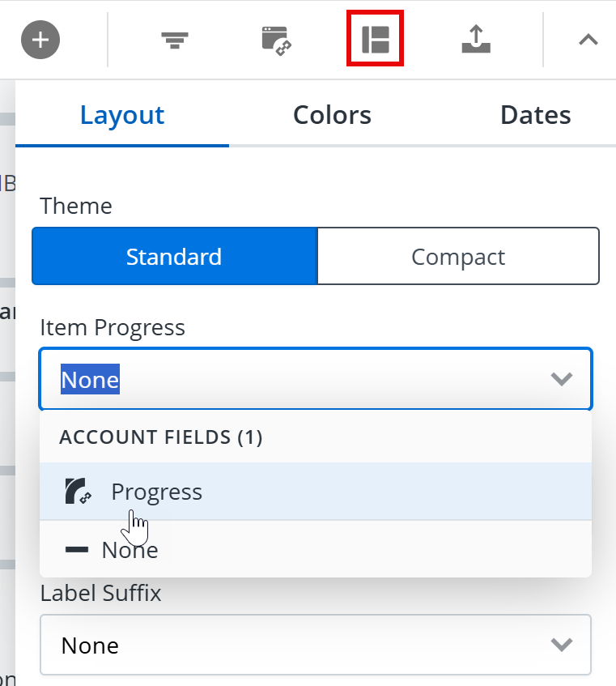The width and height of the screenshot is (616, 686).
Task: Close the Item Progress dropdown via its chevron
Action: pos(562,378)
